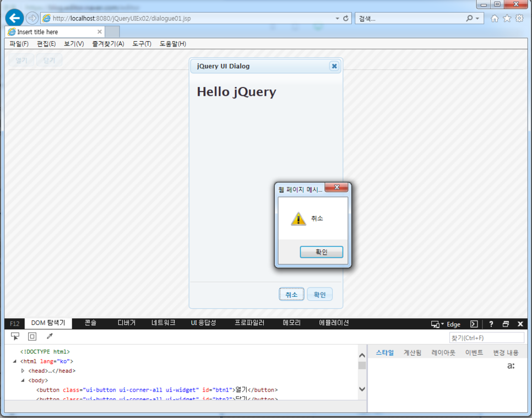This screenshot has height=418, width=532.
Task: Switch to the 메모리 tab
Action: point(292,323)
